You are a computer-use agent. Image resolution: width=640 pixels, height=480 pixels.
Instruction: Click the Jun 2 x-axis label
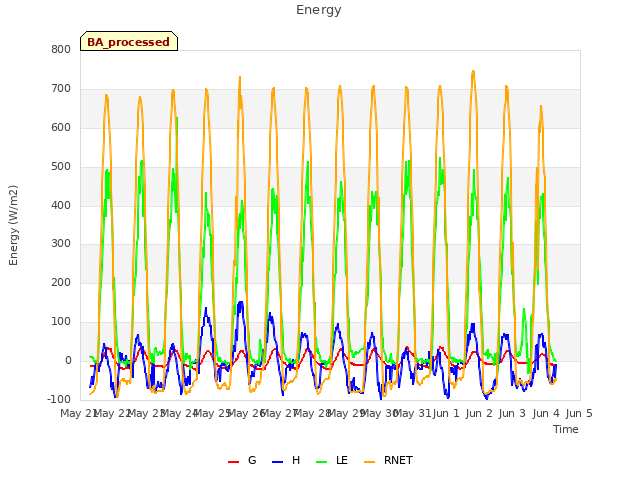(x=479, y=413)
